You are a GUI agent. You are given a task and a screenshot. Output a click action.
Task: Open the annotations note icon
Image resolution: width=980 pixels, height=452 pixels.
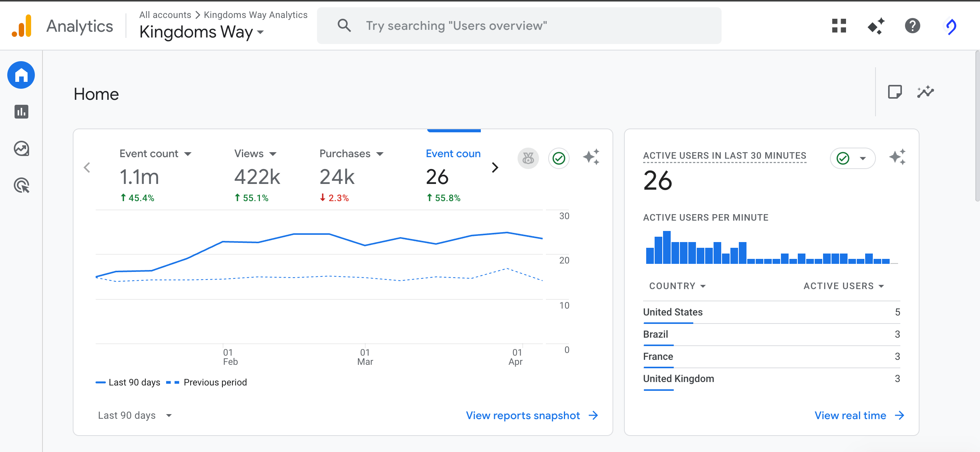click(895, 92)
